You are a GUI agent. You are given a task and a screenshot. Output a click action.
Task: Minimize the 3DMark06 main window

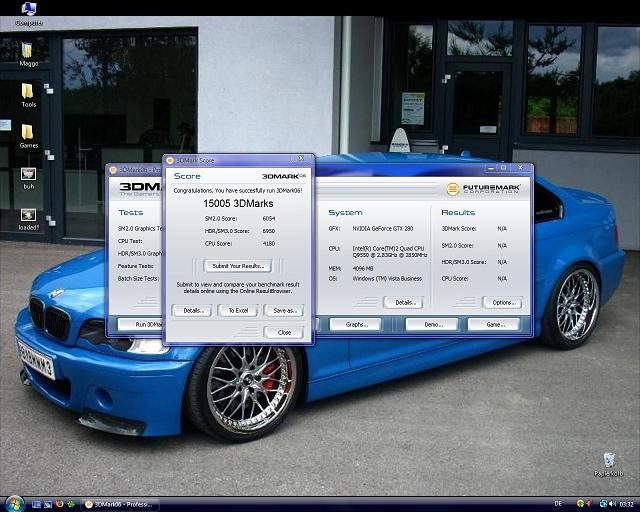tap(491, 168)
